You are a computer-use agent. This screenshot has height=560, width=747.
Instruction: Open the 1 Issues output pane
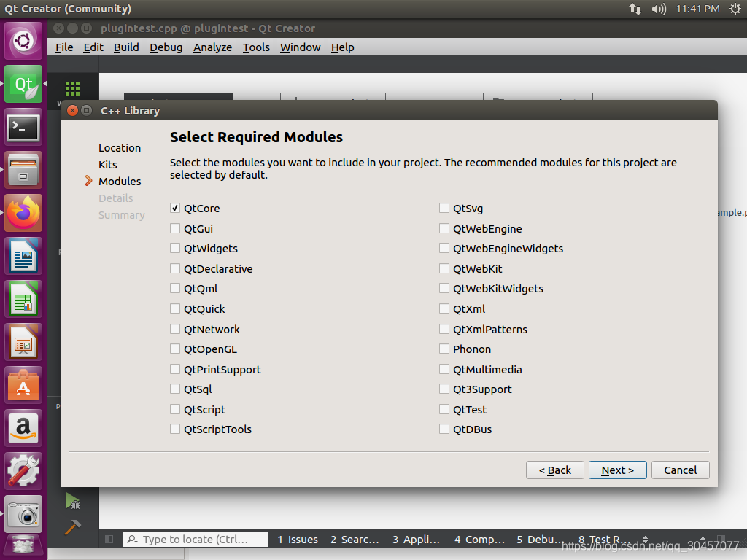(298, 539)
